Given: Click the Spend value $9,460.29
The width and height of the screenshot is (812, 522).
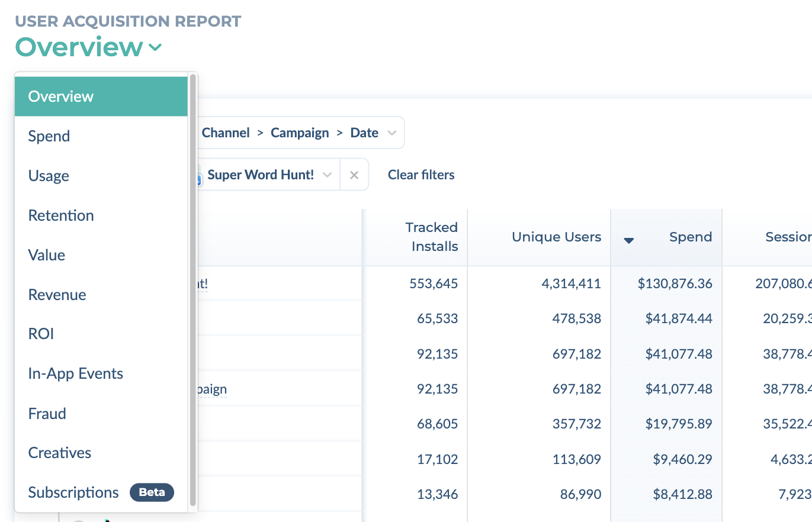Looking at the screenshot, I should (683, 459).
